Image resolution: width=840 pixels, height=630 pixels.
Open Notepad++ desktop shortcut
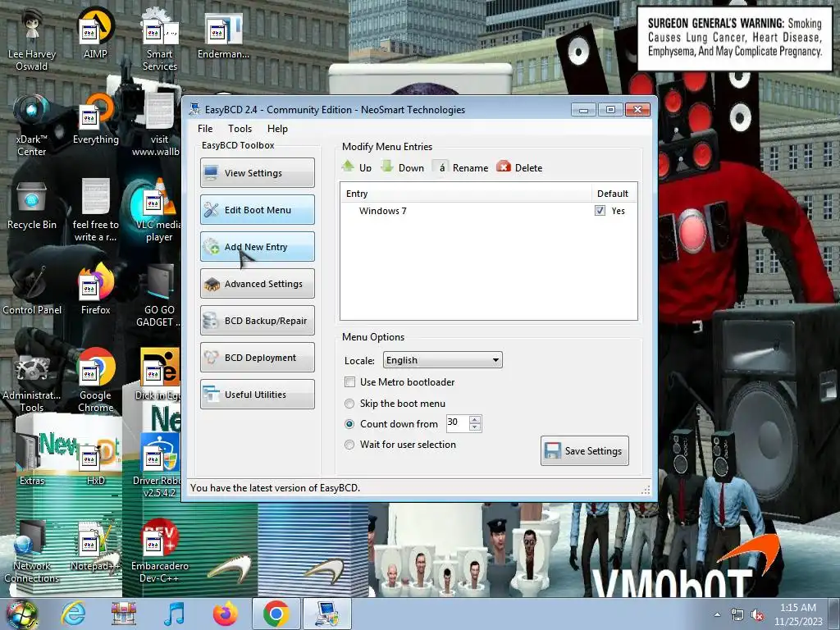pos(95,546)
